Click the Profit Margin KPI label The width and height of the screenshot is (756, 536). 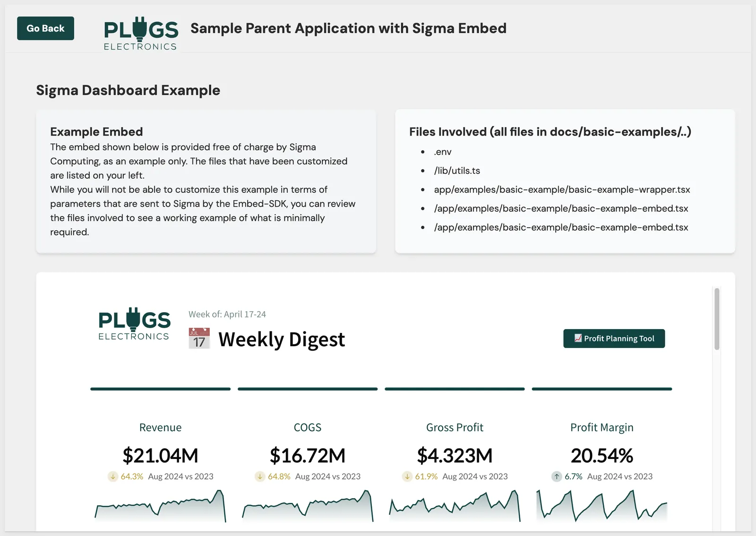tap(602, 427)
